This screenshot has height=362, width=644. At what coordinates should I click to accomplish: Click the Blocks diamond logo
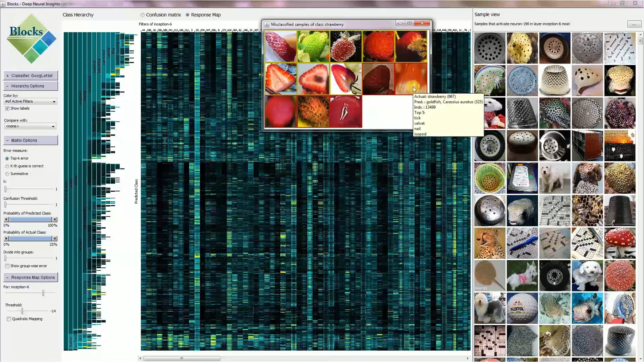pos(31,39)
